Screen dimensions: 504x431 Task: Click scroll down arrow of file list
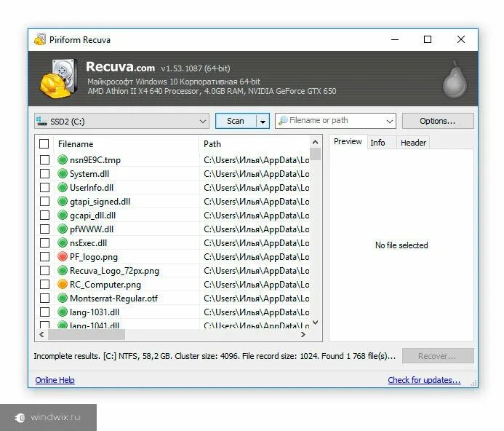pyautogui.click(x=316, y=323)
